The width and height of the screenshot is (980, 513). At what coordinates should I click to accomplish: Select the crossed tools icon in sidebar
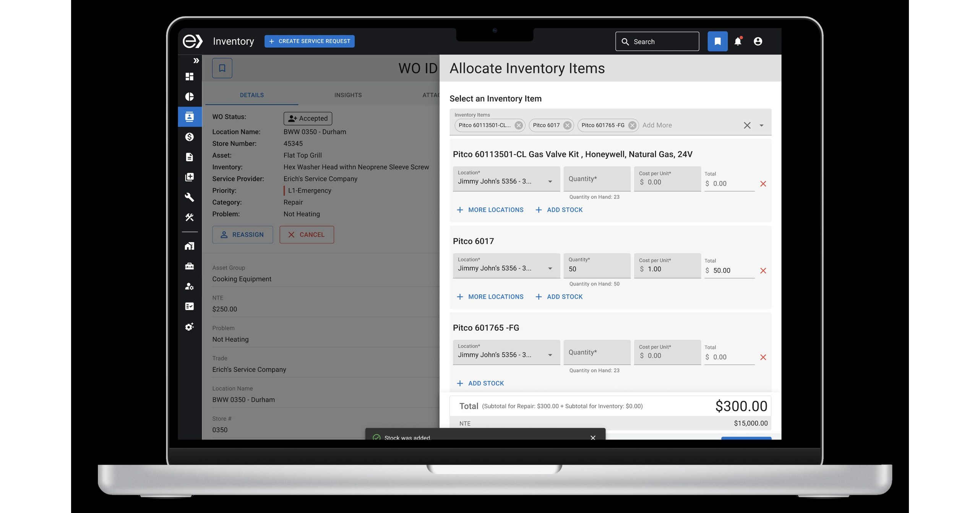[190, 217]
